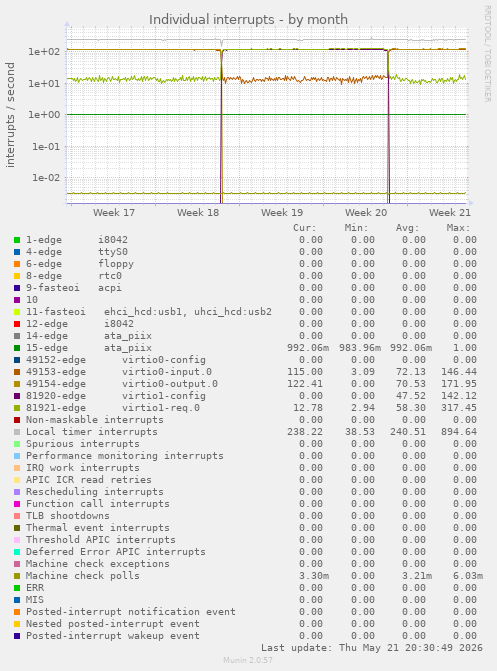The image size is (497, 671).
Task: Click the yellow 8-edge rtc0 legend swatch
Action: (17, 276)
